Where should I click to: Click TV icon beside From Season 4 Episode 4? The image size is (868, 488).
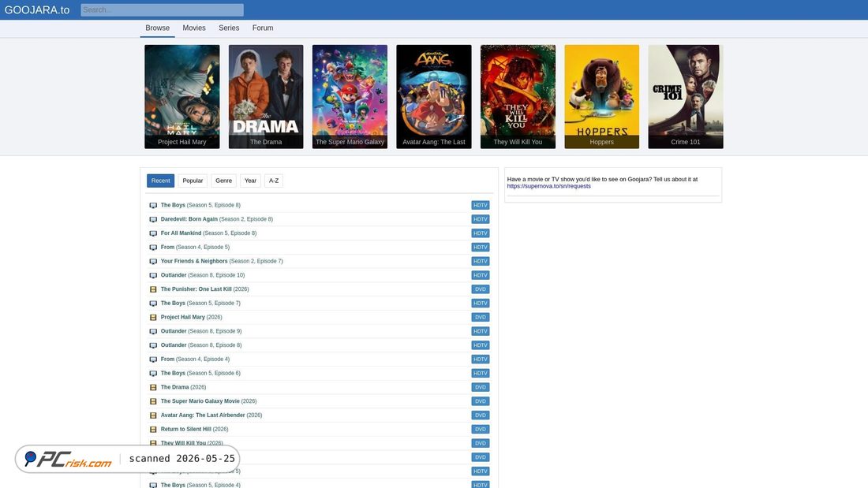153,359
